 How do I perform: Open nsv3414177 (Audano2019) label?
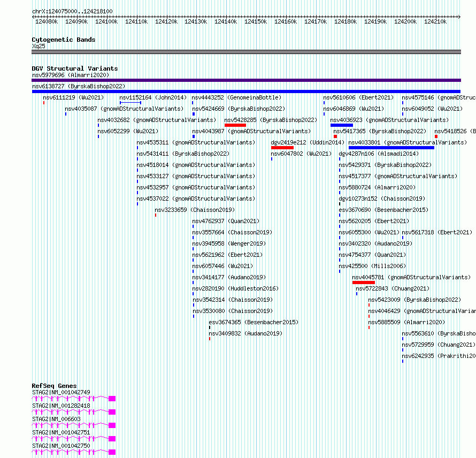tap(229, 277)
